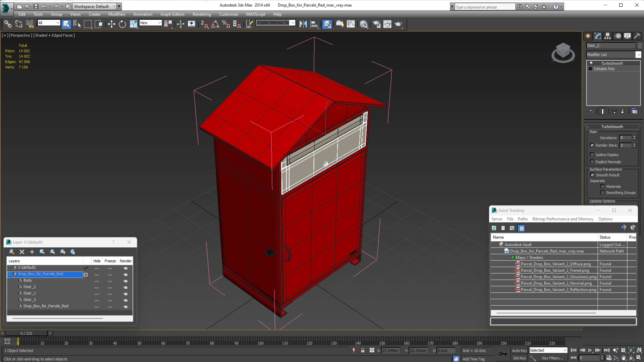Click Update Options button in TurboSmooth

point(602,201)
